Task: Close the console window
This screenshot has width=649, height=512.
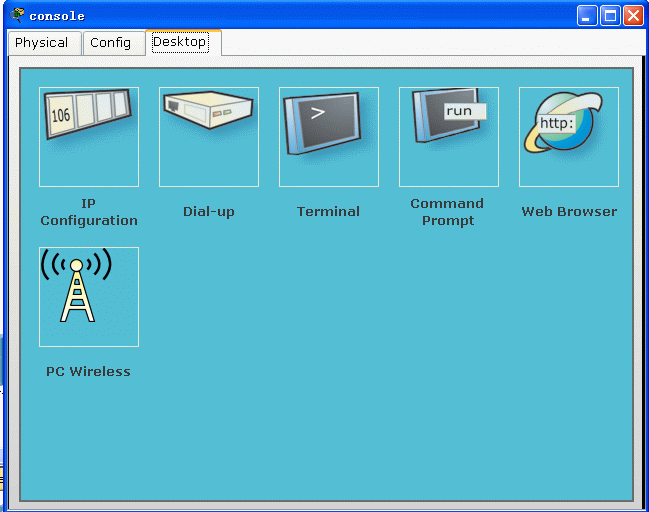Action: click(x=633, y=15)
